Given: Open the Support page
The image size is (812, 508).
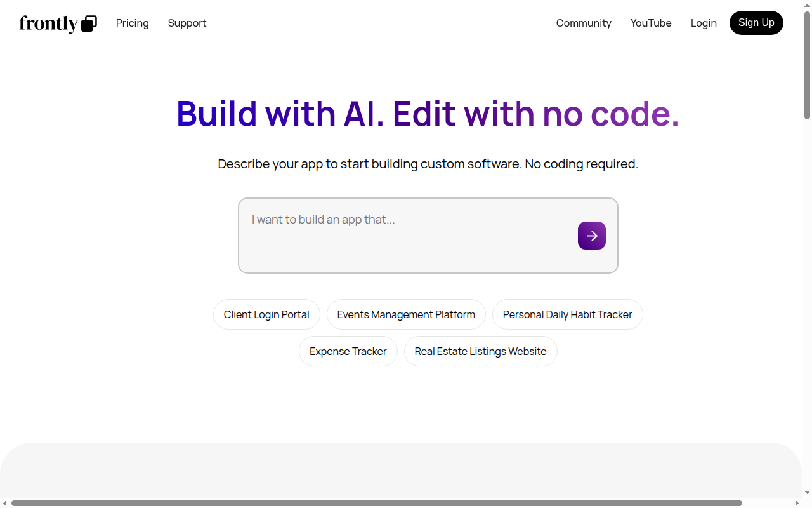Looking at the screenshot, I should tap(187, 23).
